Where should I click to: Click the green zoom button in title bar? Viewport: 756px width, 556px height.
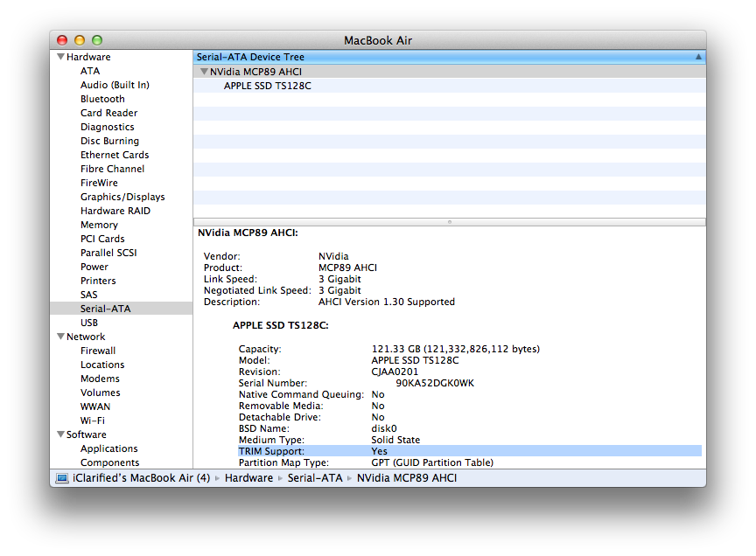pyautogui.click(x=97, y=40)
